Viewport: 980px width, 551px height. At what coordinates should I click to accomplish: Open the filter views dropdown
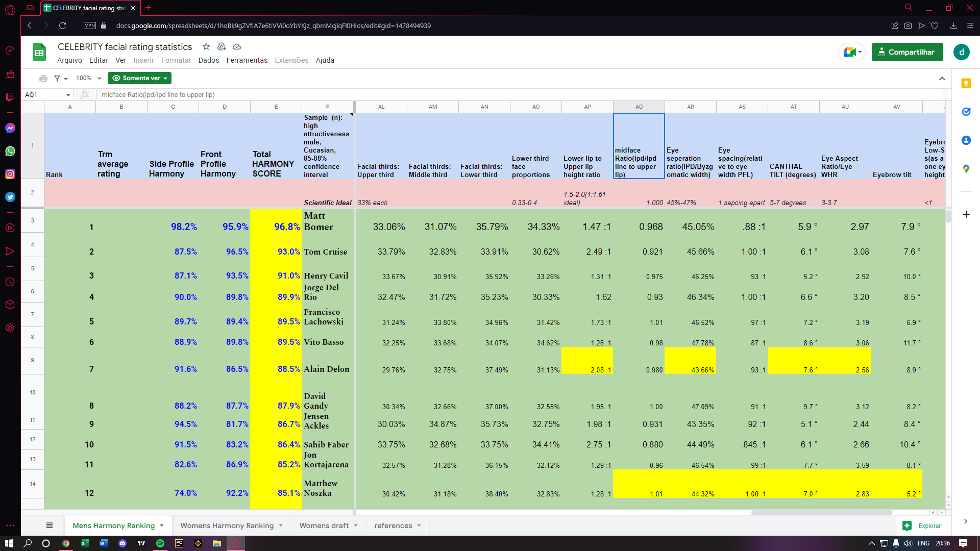[61, 78]
